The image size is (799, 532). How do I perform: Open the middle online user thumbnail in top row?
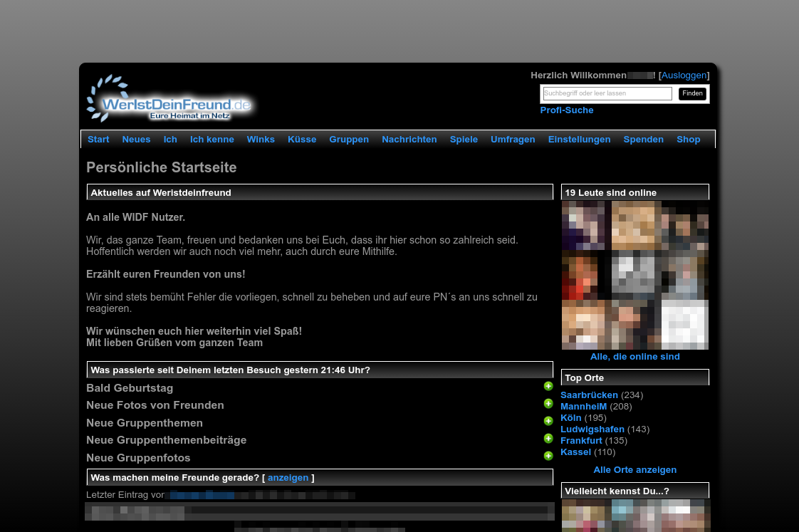(x=635, y=225)
